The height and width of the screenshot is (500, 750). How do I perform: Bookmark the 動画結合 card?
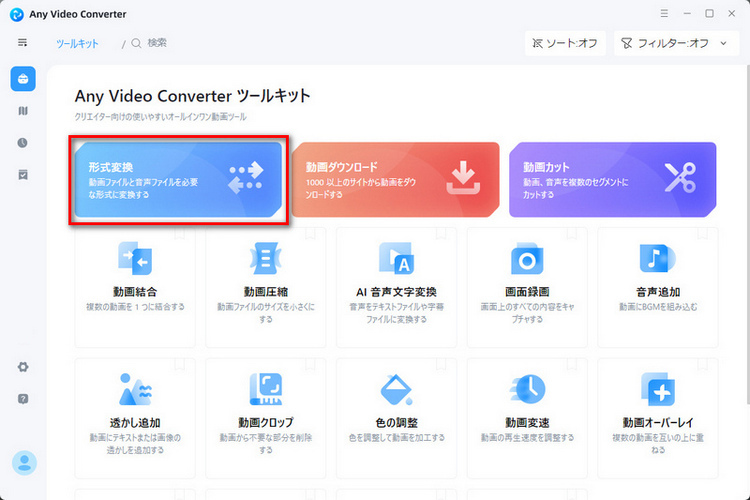[179, 234]
